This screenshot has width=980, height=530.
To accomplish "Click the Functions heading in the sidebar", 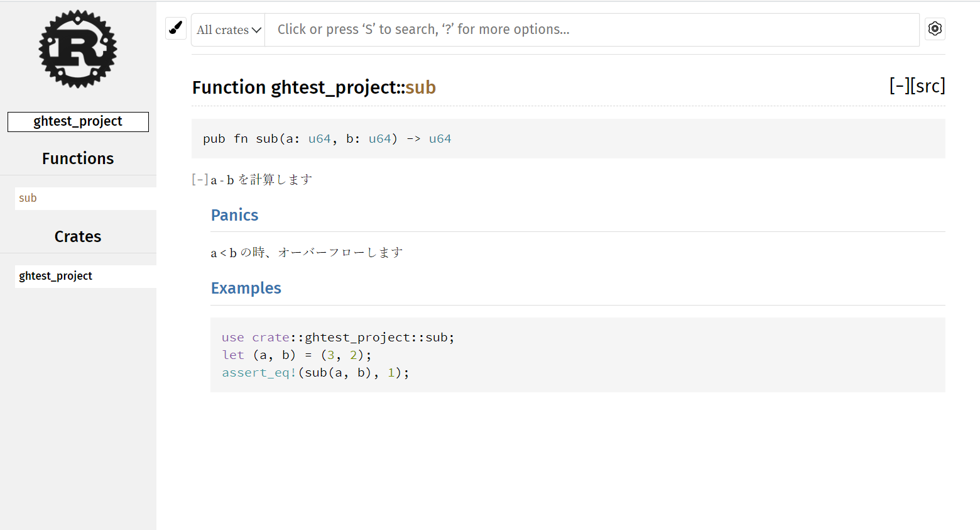I will (77, 158).
